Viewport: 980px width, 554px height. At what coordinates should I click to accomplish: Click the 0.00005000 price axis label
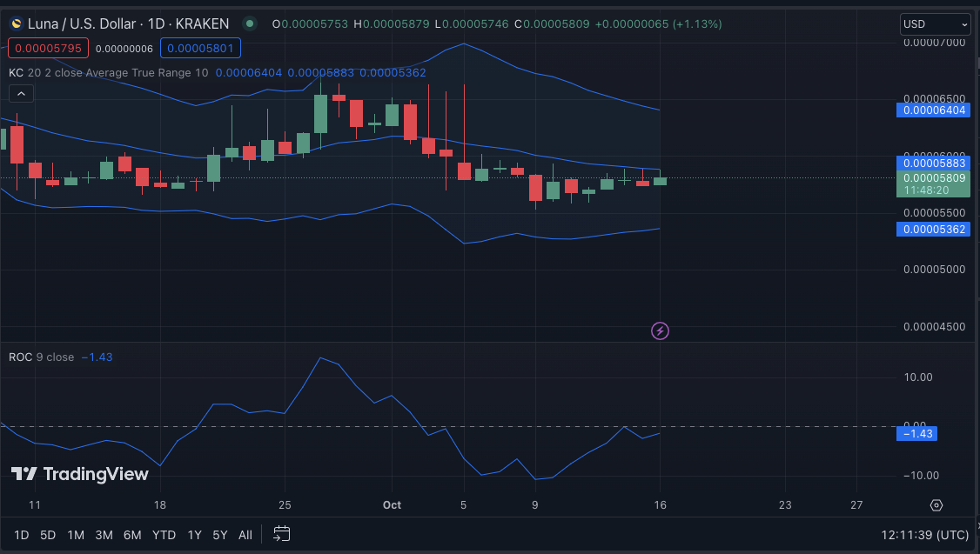935,270
